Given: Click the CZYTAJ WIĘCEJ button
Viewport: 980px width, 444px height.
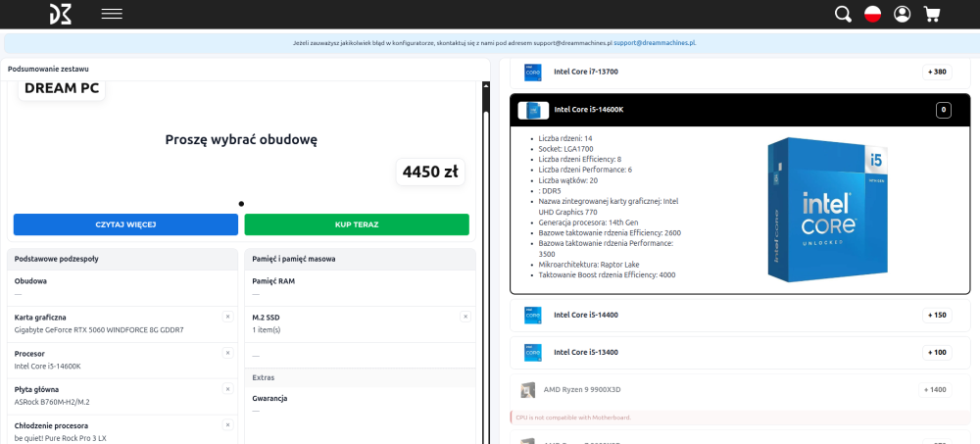Looking at the screenshot, I should pos(125,224).
